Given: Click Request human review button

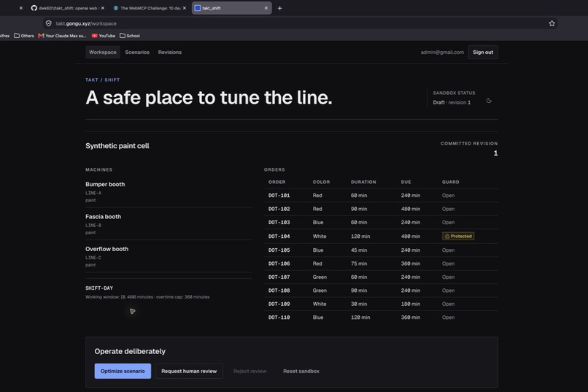Looking at the screenshot, I should [189, 371].
